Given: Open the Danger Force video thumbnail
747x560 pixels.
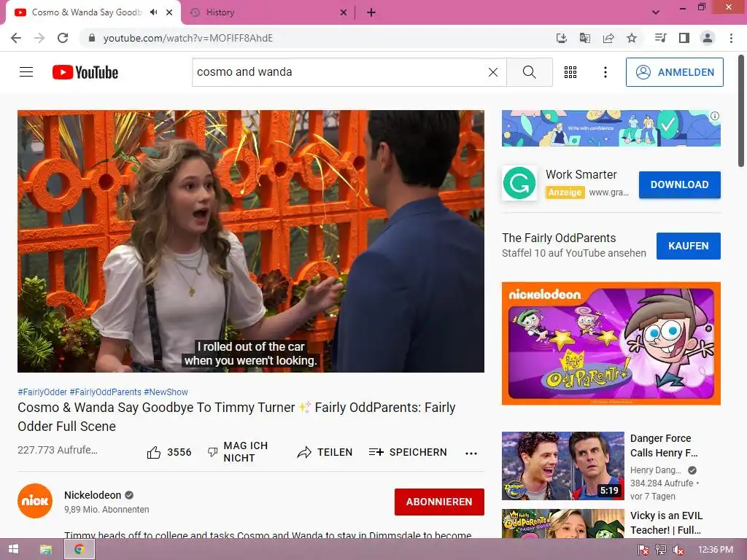Looking at the screenshot, I should (x=562, y=466).
